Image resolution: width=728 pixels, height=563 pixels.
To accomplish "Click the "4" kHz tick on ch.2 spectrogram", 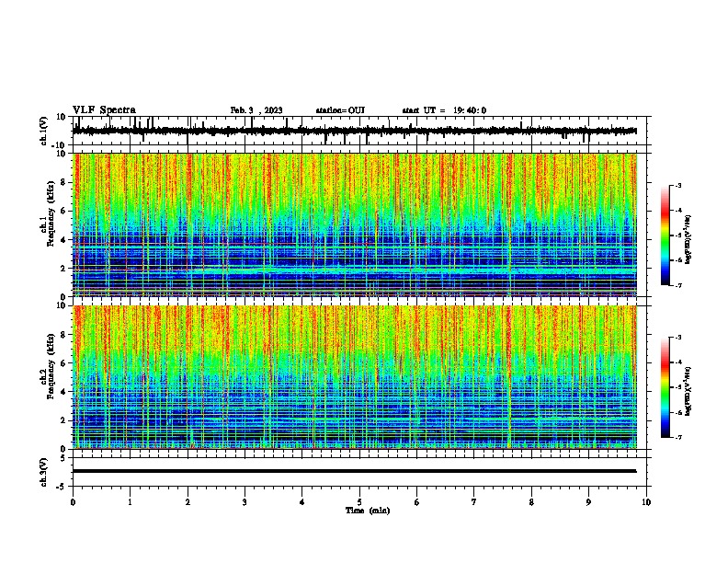I will click(63, 392).
